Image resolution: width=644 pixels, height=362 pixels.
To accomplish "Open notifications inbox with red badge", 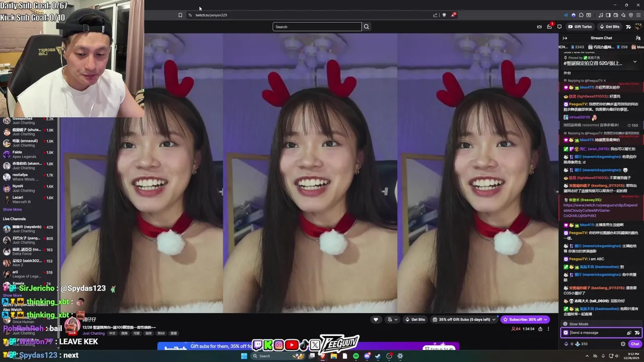I will (x=549, y=26).
